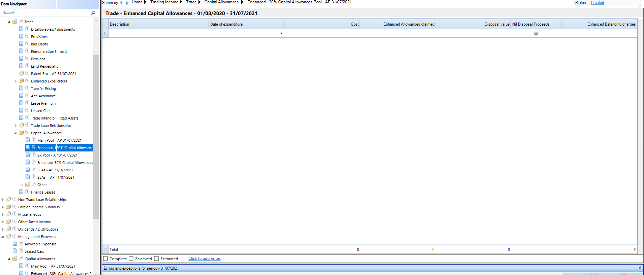Click the folder icon for Patent Box
Image resolution: width=644 pixels, height=275 pixels.
point(21,73)
